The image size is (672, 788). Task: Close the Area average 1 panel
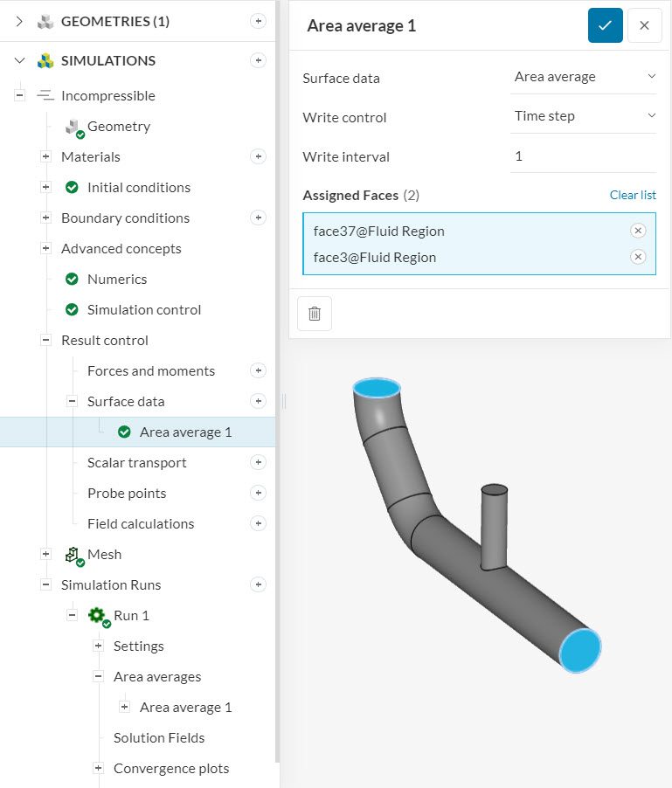[x=645, y=25]
